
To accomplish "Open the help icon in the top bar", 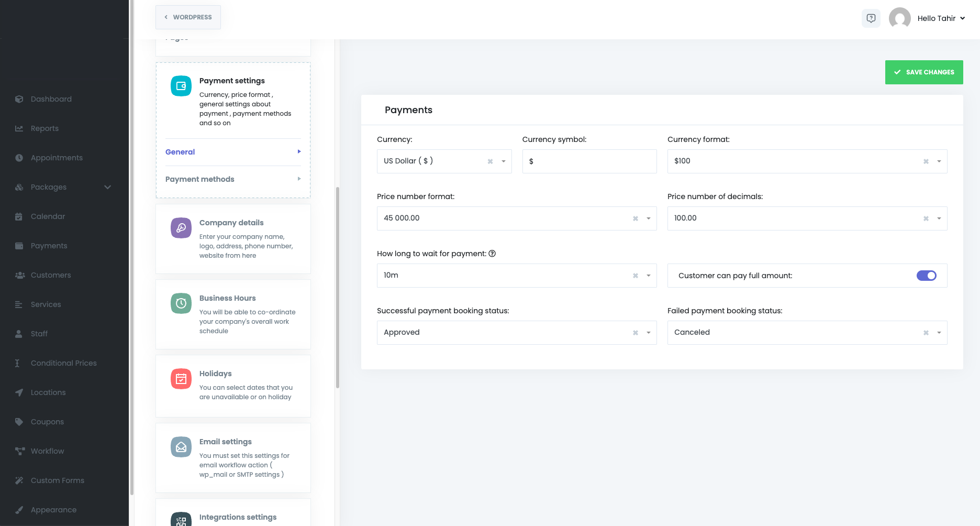I will click(871, 18).
